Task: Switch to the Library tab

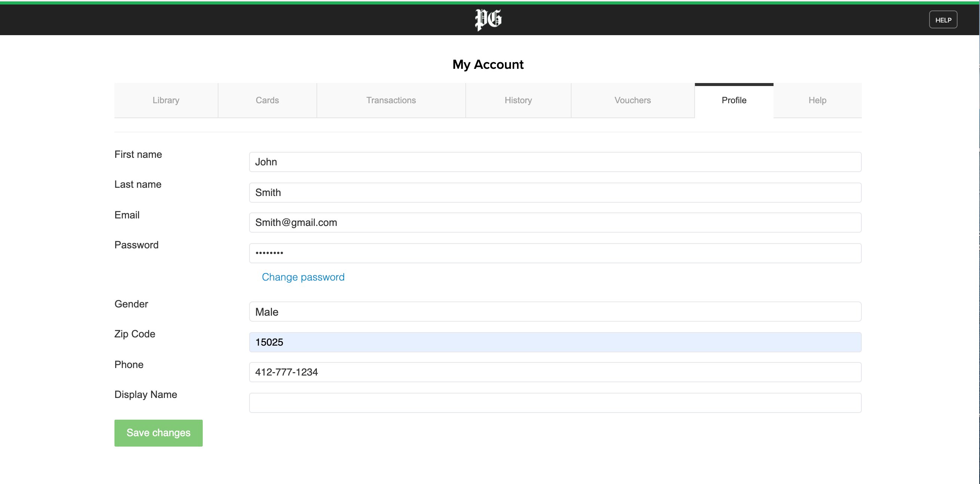Action: [x=166, y=101]
